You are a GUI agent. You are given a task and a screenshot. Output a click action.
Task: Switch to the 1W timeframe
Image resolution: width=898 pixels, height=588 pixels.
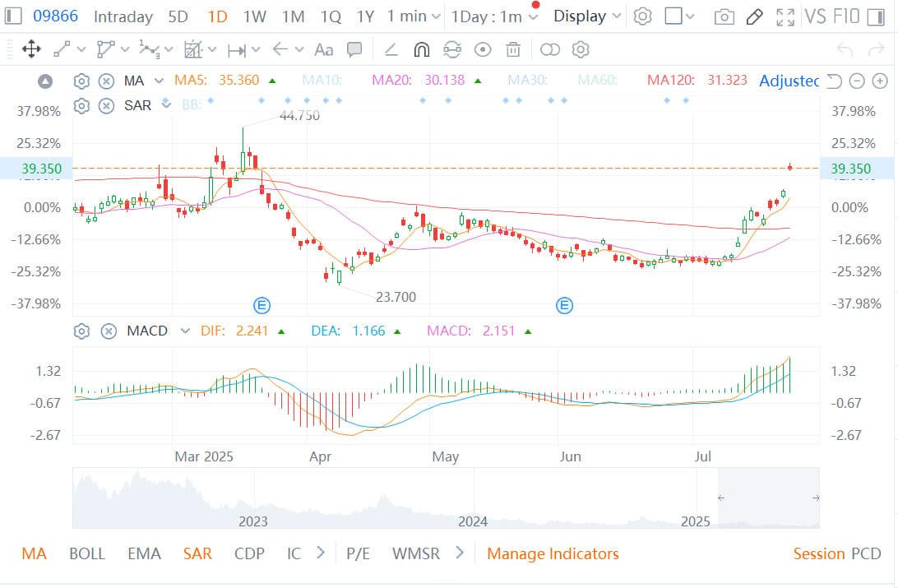click(x=254, y=16)
